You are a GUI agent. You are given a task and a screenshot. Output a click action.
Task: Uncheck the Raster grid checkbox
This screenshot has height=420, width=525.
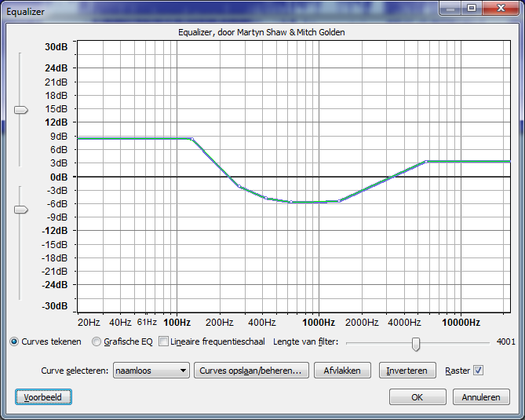478,371
